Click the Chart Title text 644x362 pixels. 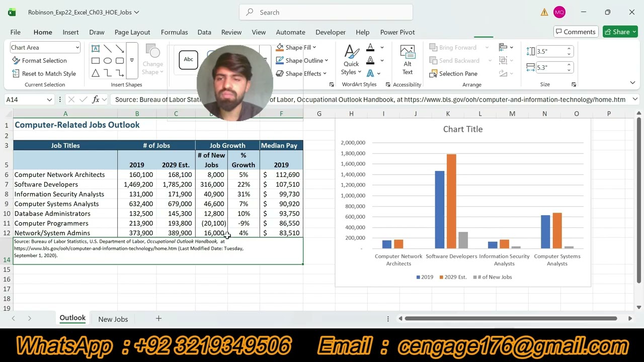tap(463, 129)
